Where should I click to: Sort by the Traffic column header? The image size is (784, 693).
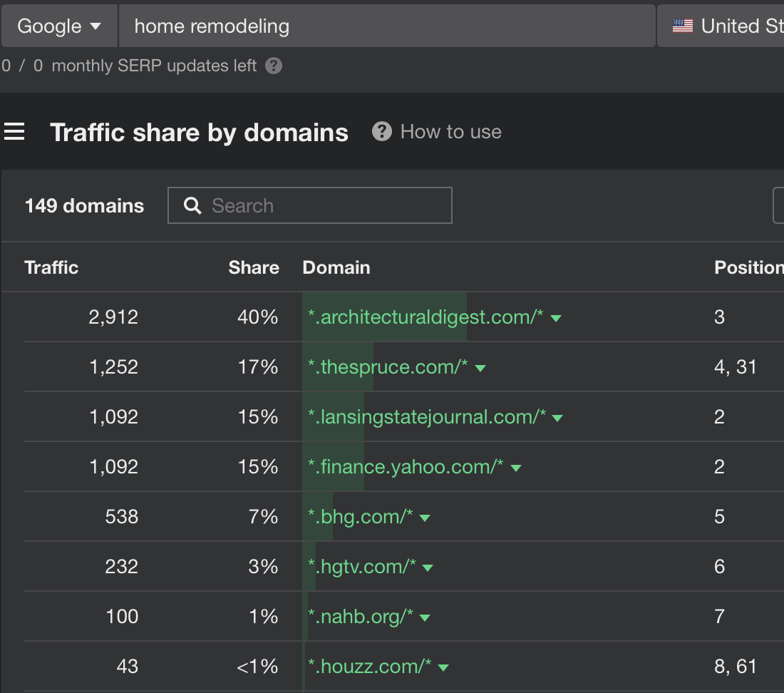click(51, 267)
